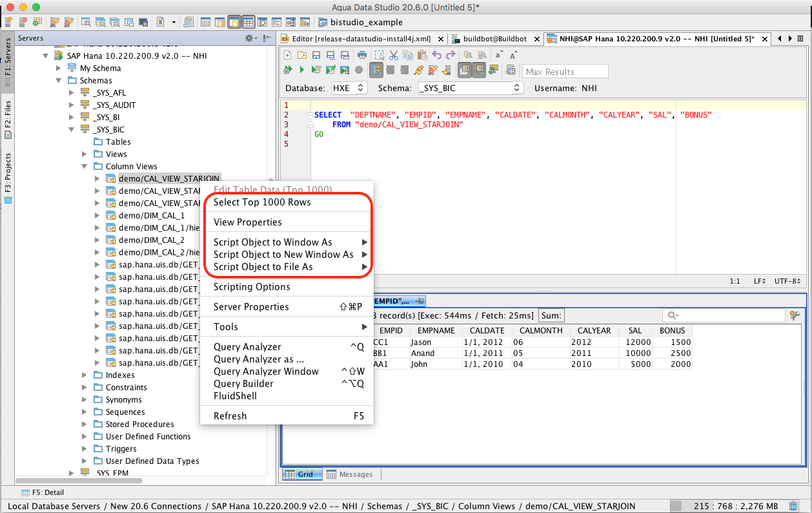Expand the Indexes folder
Viewport: 812px width, 513px height.
tap(85, 375)
